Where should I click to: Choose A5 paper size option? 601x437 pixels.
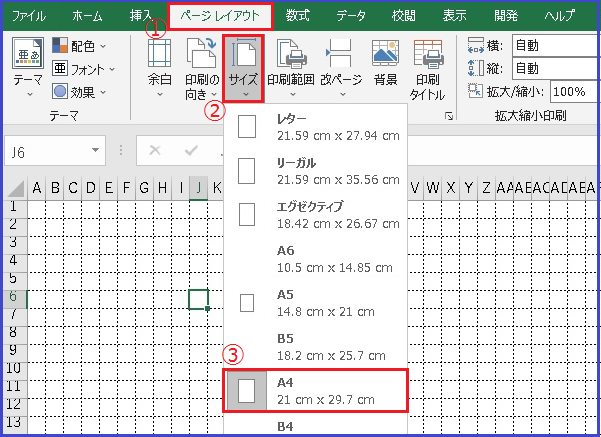click(315, 303)
